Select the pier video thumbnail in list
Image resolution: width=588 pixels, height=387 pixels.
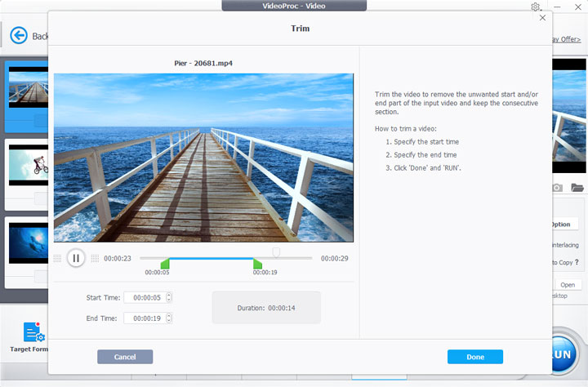(29, 87)
